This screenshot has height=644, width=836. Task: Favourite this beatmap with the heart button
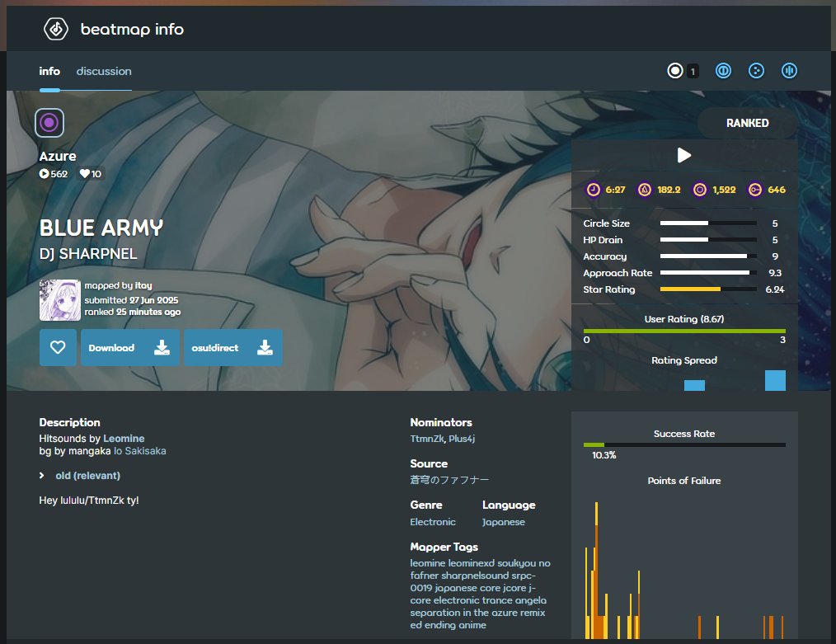point(58,348)
